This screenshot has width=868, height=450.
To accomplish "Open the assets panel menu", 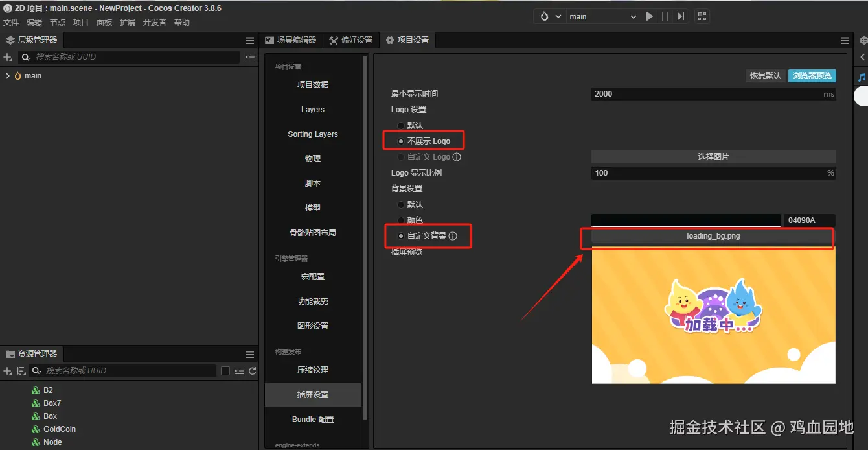I will click(x=250, y=354).
